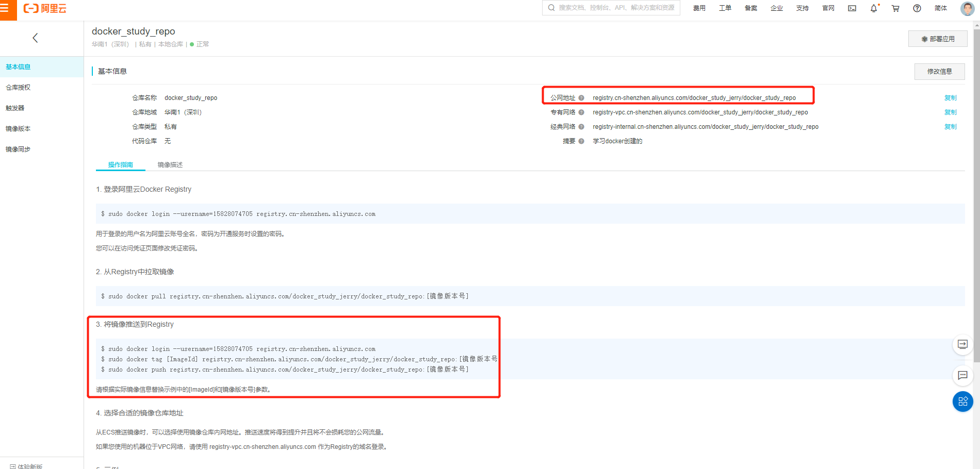Click the 部署应用 button
The height and width of the screenshot is (469, 980).
click(938, 39)
